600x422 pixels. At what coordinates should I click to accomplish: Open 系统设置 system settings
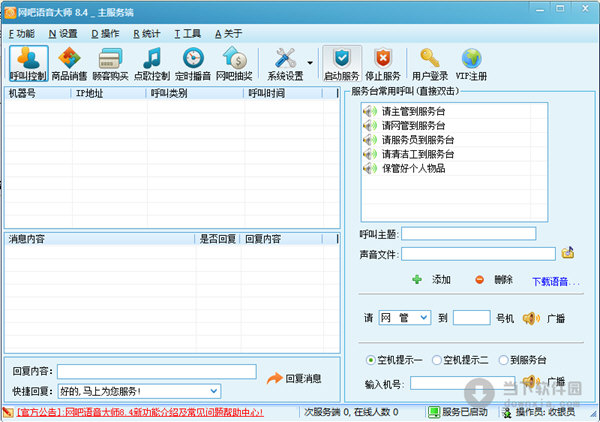point(285,64)
